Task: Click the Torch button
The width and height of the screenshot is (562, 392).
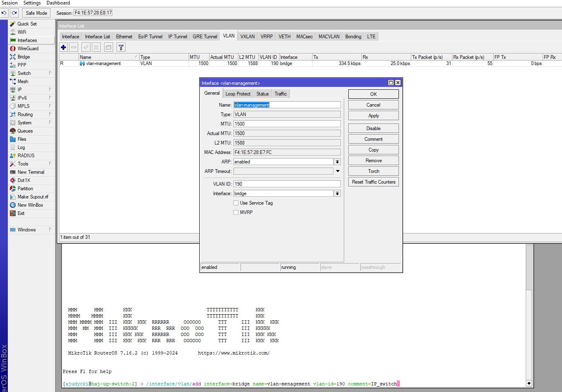Action: coord(373,171)
